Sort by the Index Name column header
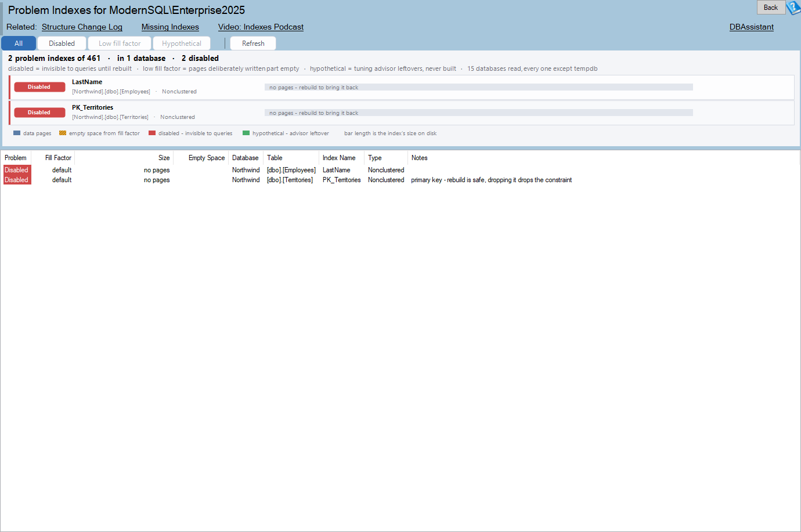This screenshot has width=801, height=532. coord(341,158)
